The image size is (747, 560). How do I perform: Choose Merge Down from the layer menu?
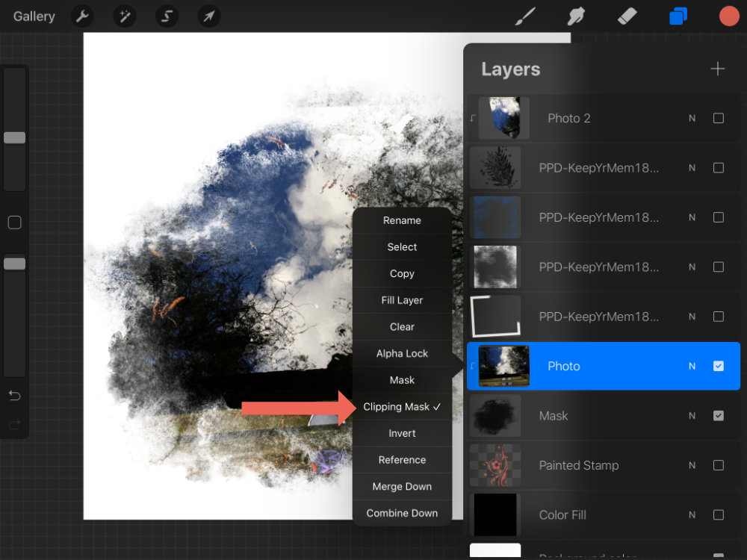[x=402, y=487]
